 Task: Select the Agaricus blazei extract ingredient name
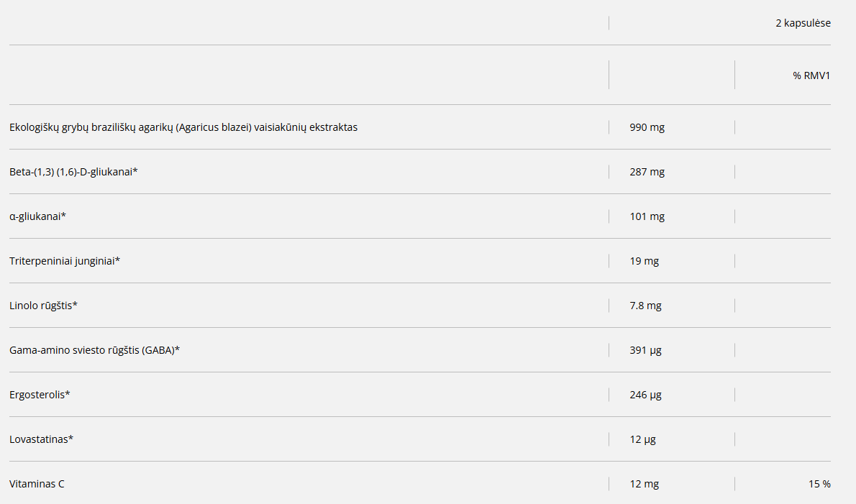[183, 127]
